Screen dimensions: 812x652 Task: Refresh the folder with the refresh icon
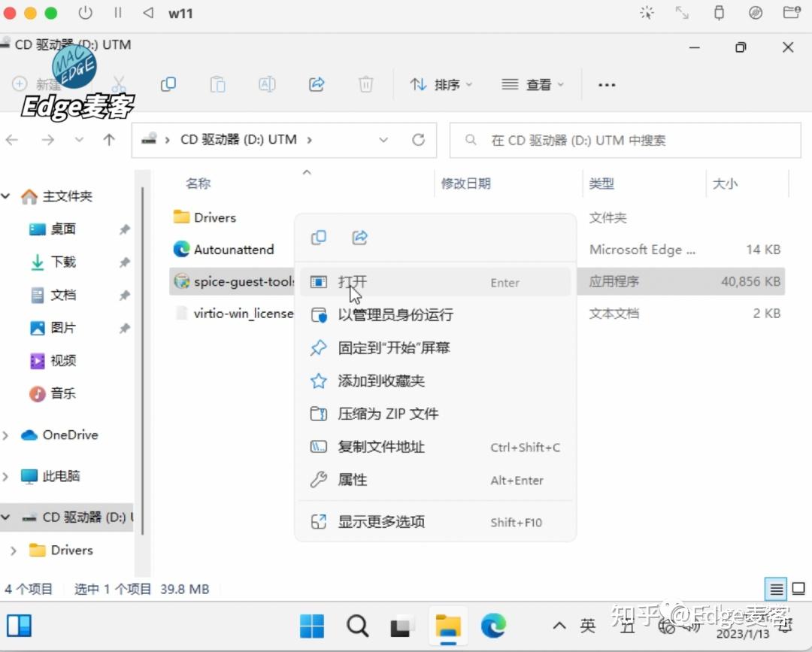click(x=419, y=140)
